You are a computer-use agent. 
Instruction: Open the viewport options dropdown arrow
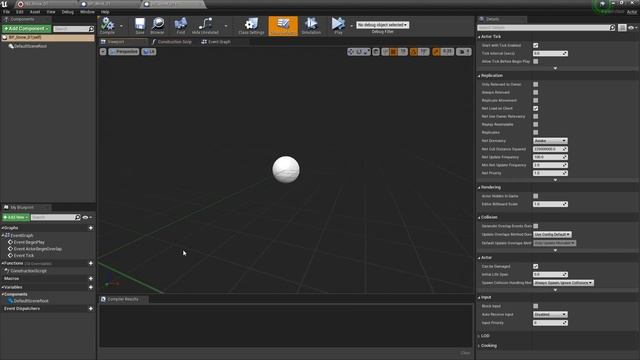coord(103,51)
